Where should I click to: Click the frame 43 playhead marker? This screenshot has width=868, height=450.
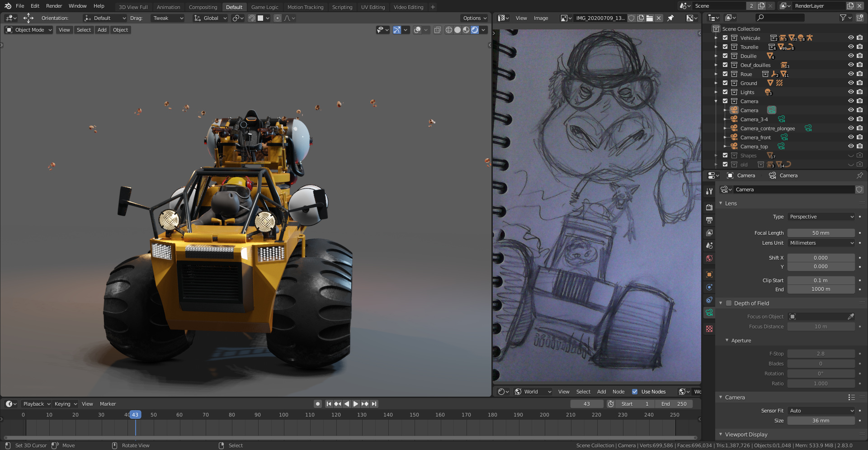(135, 415)
